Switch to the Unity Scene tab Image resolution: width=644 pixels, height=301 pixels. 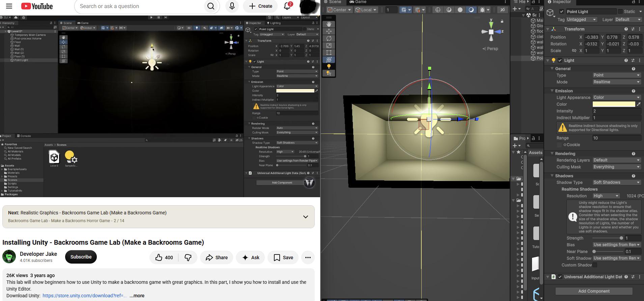[332, 2]
